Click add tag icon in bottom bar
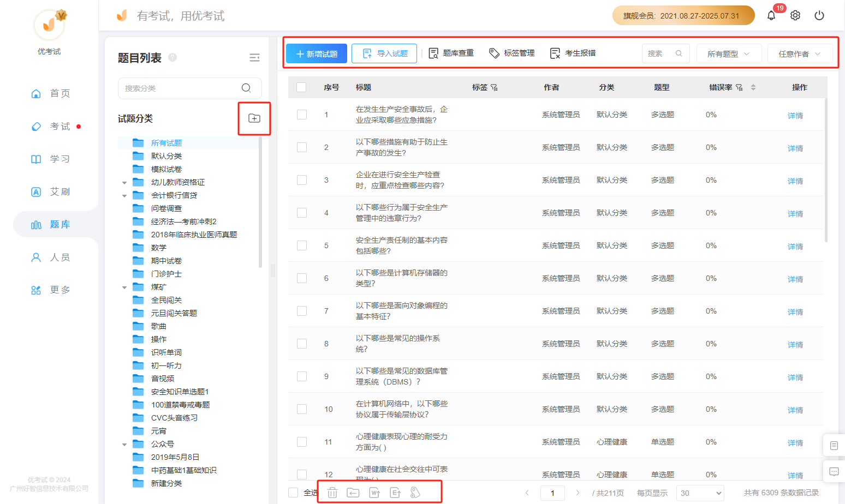Screen dimensions: 845x504 pos(415,493)
